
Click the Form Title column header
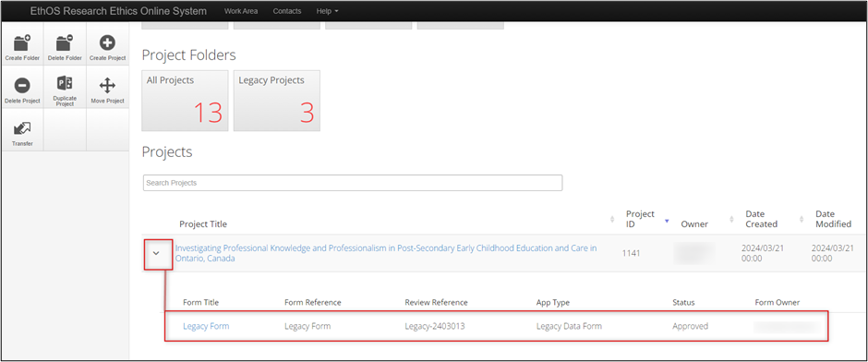(201, 302)
